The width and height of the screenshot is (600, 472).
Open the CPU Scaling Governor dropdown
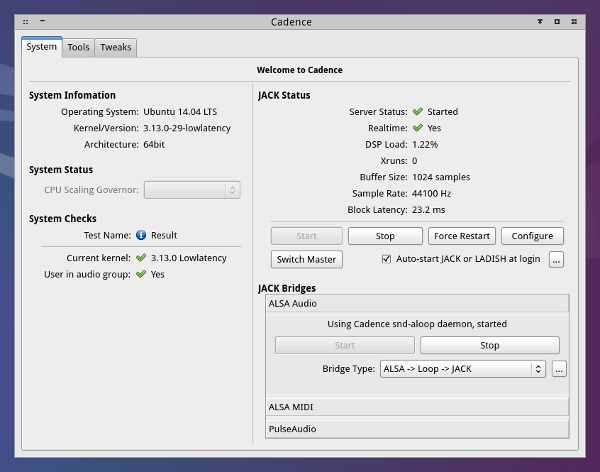192,190
